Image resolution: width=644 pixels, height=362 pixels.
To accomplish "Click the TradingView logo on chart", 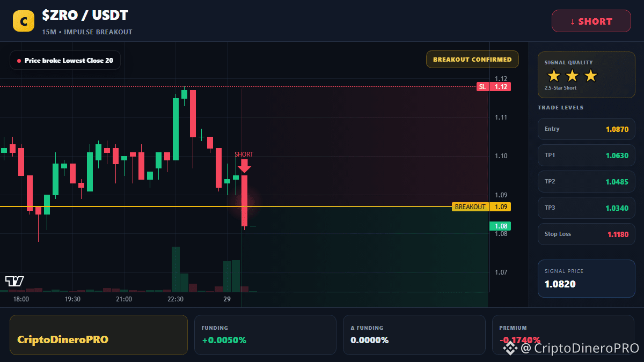I will click(x=14, y=280).
